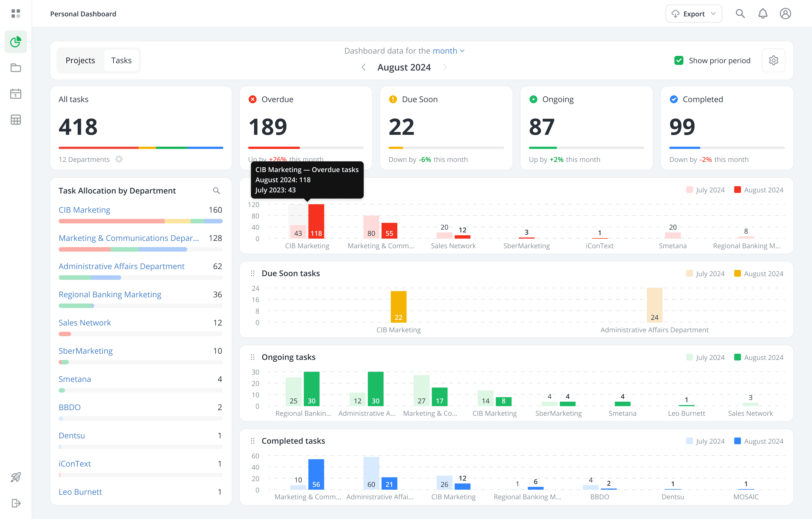Screen dimensions: 812x519
Task: Click the red CIB Marketing overdue bar 118
Action: pos(316,221)
